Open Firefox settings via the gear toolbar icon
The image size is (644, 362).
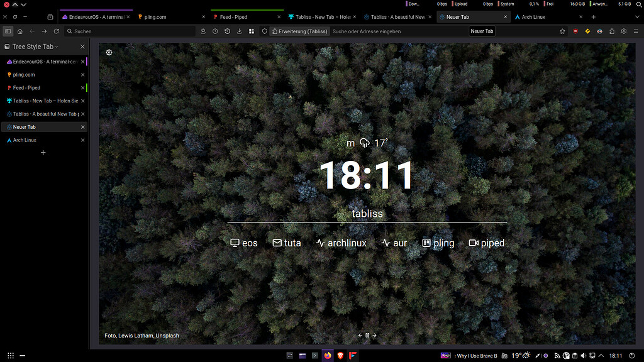tap(623, 31)
